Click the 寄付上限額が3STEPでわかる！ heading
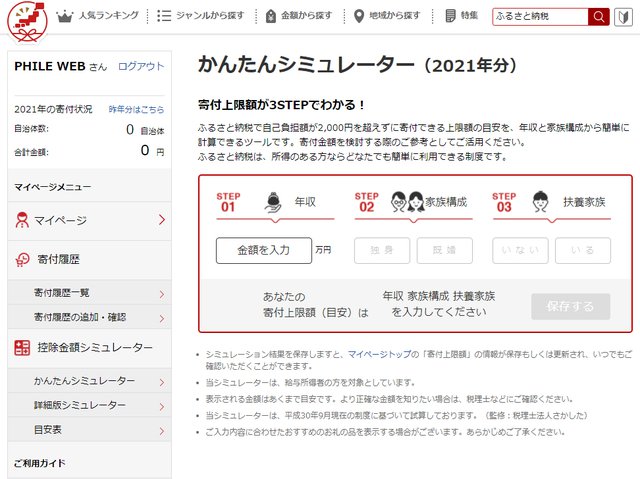Image resolution: width=640 pixels, height=479 pixels. pos(281,105)
